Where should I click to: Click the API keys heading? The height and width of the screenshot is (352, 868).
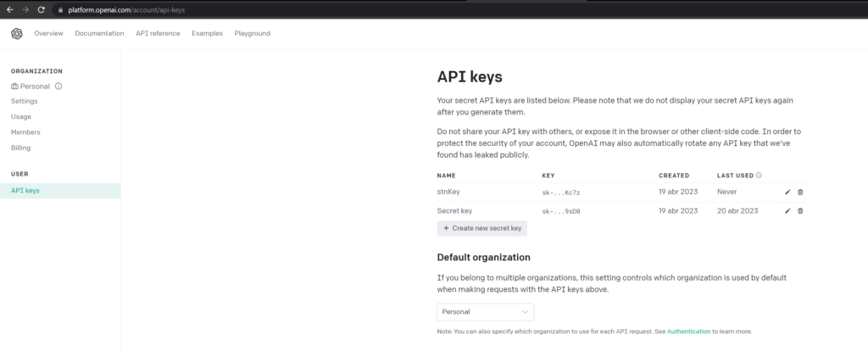[x=470, y=77]
